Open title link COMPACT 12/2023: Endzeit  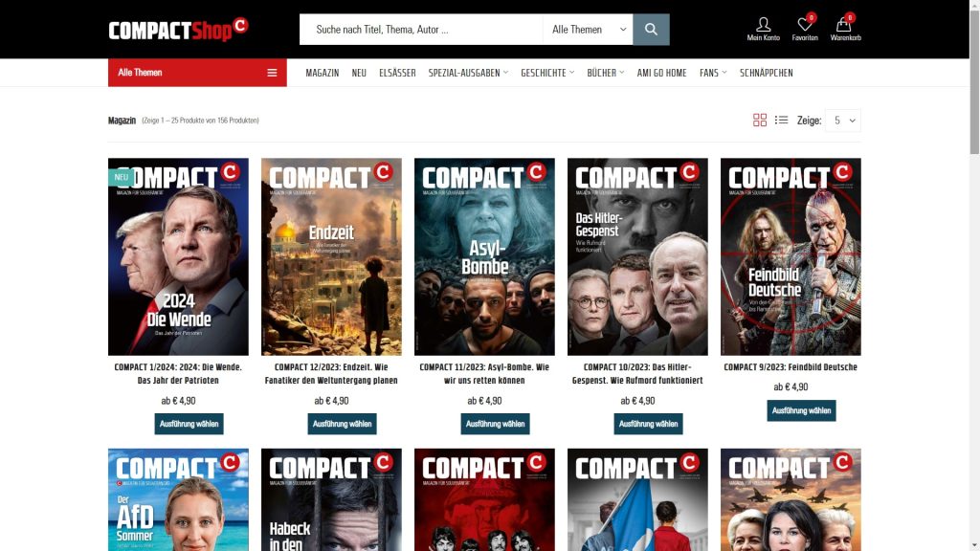pyautogui.click(x=331, y=374)
